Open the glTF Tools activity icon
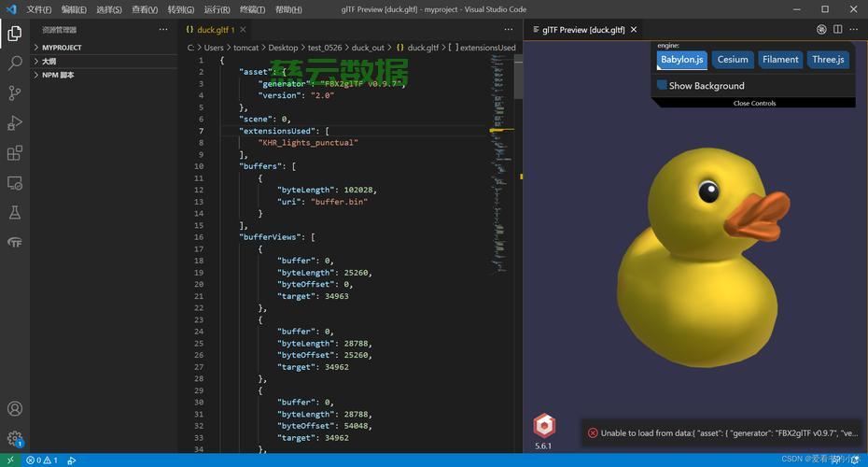Screen dimensions: 868x467 (x=15, y=242)
